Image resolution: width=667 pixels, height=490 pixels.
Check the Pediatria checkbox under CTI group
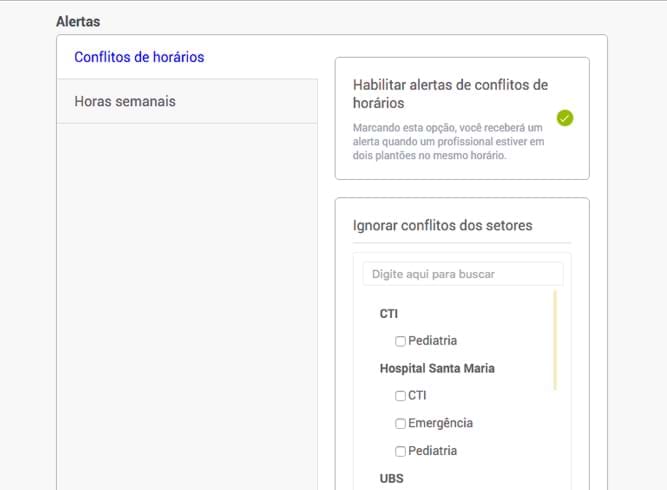click(400, 341)
